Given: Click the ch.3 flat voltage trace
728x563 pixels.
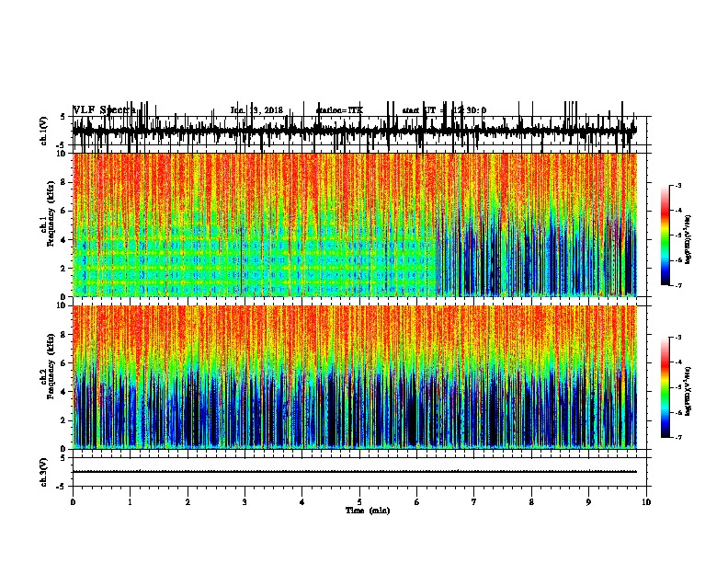Looking at the screenshot, I should 355,472.
